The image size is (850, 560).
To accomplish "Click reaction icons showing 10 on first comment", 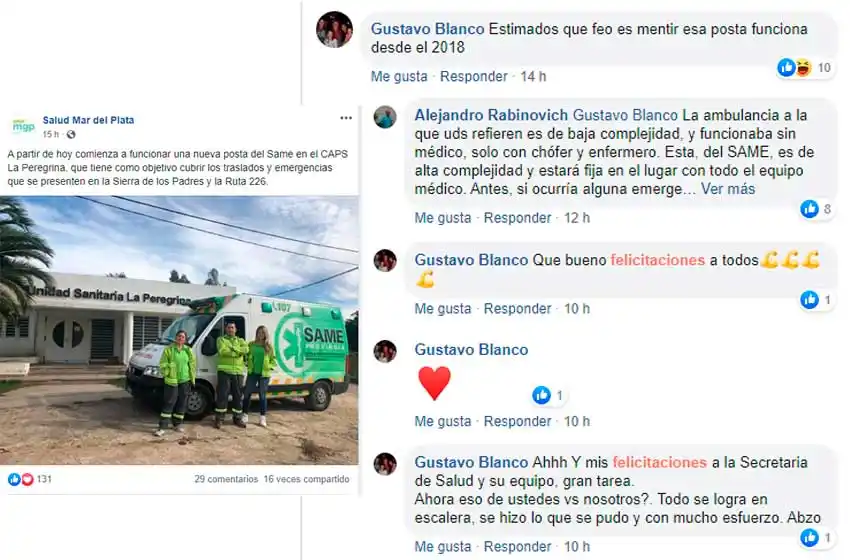I will [804, 68].
